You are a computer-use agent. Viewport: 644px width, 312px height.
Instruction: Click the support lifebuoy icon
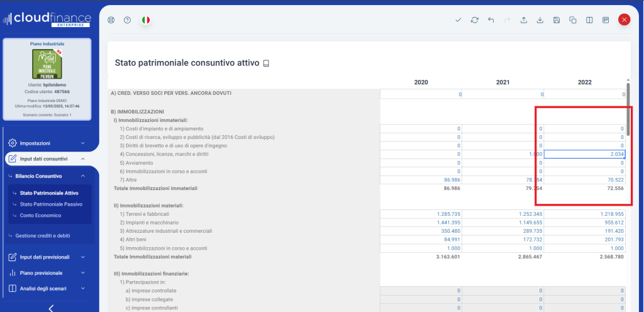click(111, 20)
